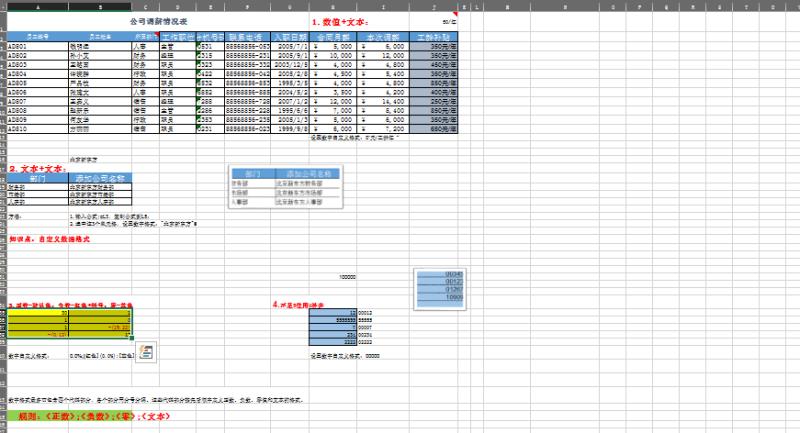
Task: Click the red heading 2. 文本+文本
Action: [38, 168]
